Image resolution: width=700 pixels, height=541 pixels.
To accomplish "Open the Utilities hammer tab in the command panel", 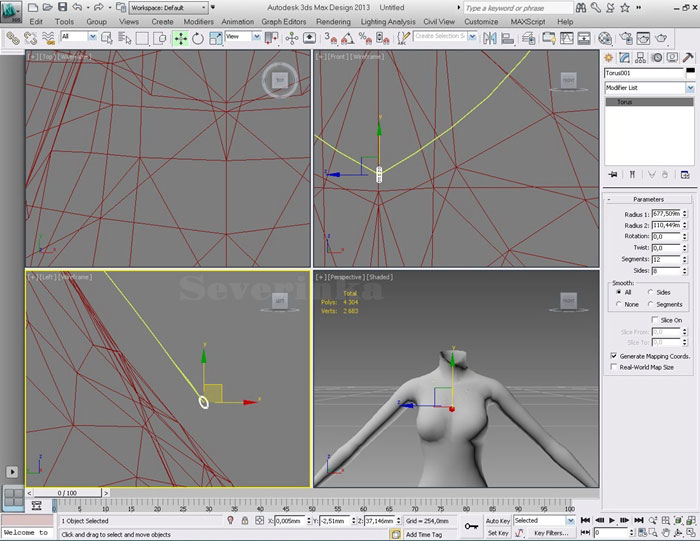I will (x=689, y=57).
